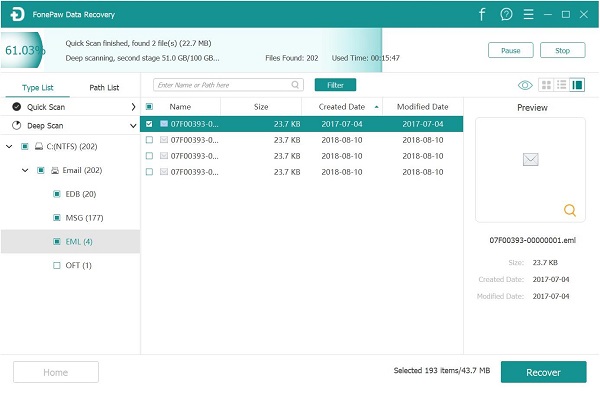Zoom the preview with magnifier icon
Image resolution: width=600 pixels, height=394 pixels.
click(570, 210)
